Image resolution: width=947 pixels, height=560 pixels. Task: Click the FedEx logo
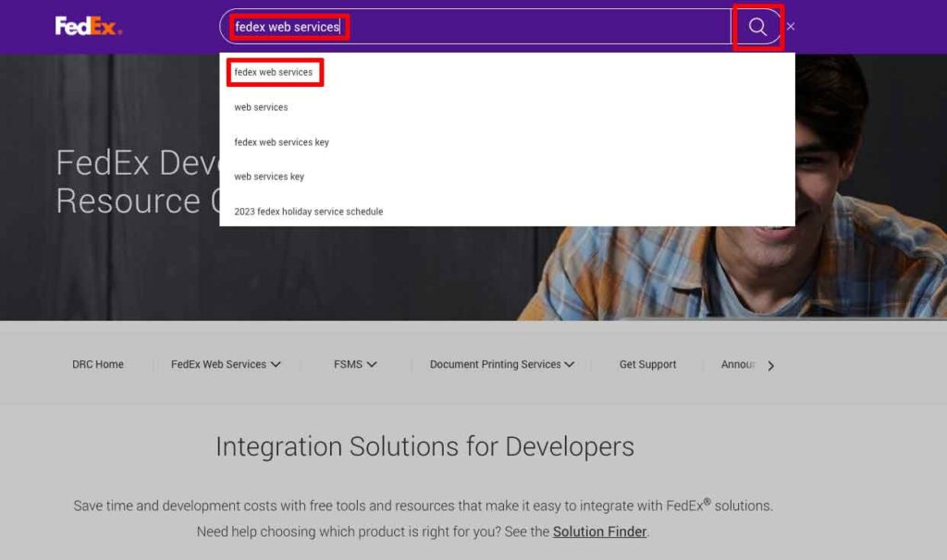click(x=88, y=27)
